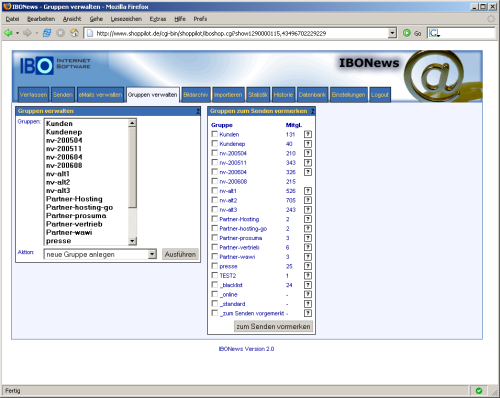The width and height of the screenshot is (500, 398).
Task: Open the Lesezeichen menu
Action: pos(126,19)
